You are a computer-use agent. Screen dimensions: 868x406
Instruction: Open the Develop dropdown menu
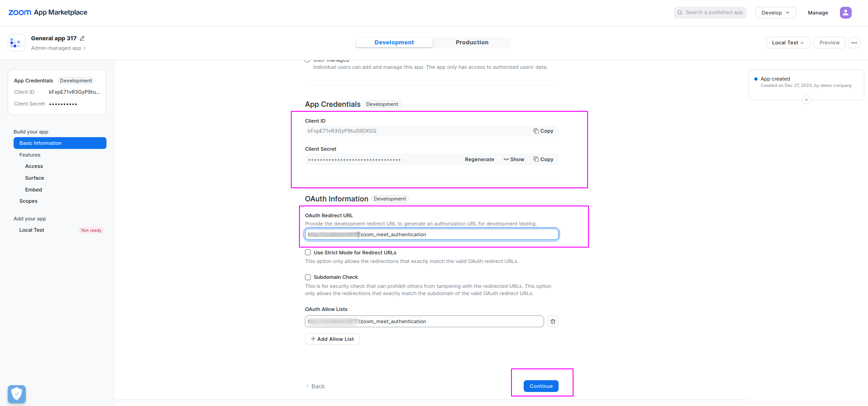coord(775,13)
